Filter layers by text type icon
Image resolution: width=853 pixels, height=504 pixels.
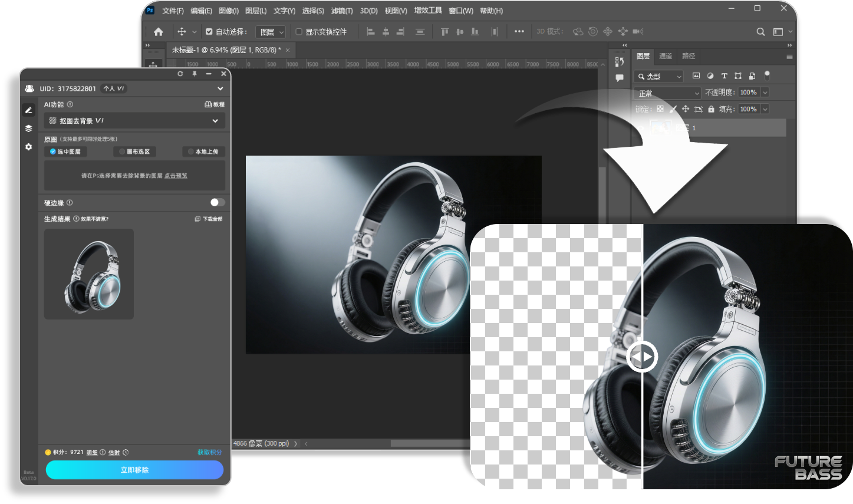pyautogui.click(x=724, y=76)
